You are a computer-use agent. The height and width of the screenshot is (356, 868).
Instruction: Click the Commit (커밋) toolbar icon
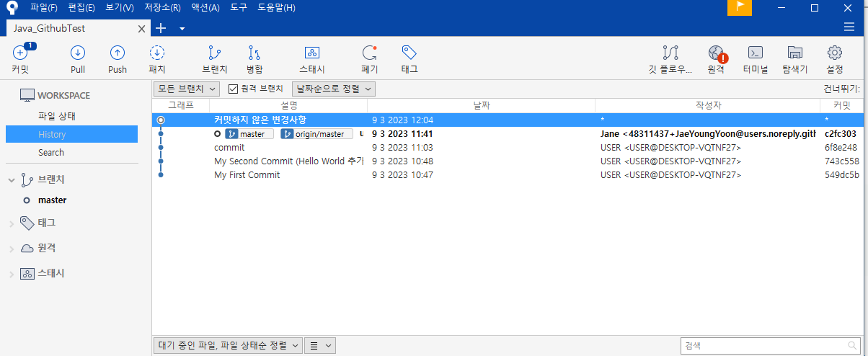(x=20, y=58)
